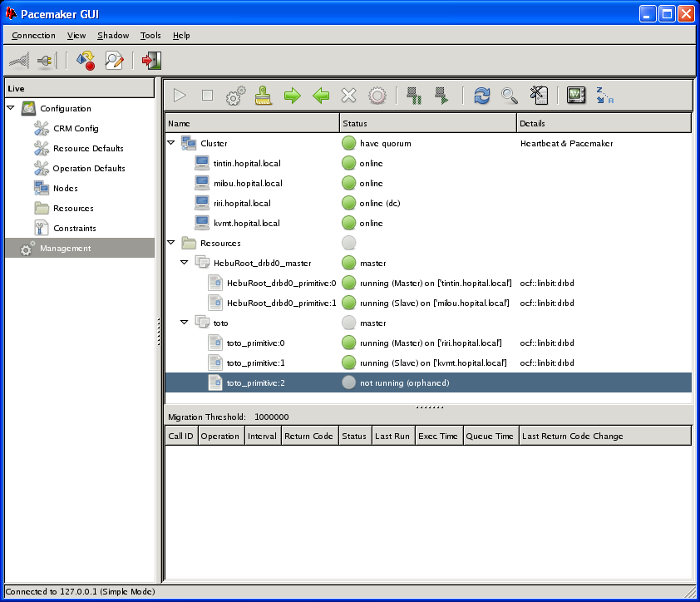The height and width of the screenshot is (602, 700).
Task: Click the cleanup resource broom icon
Action: point(264,96)
